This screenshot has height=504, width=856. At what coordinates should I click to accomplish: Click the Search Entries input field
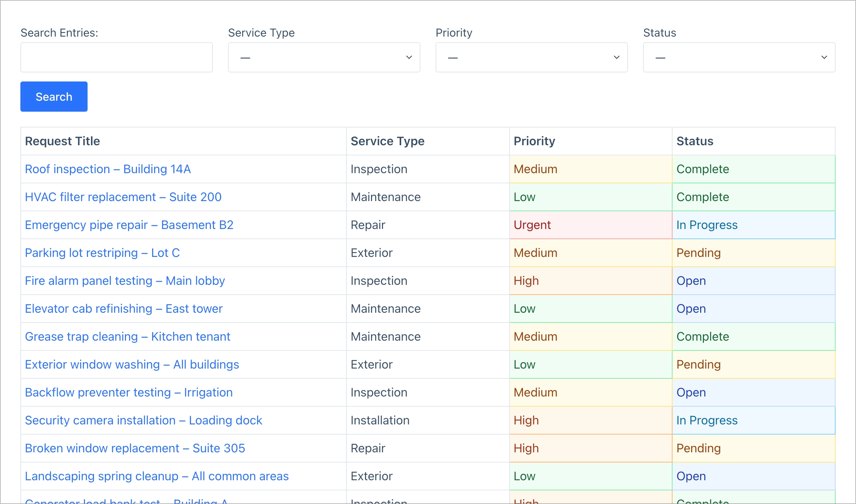click(116, 57)
